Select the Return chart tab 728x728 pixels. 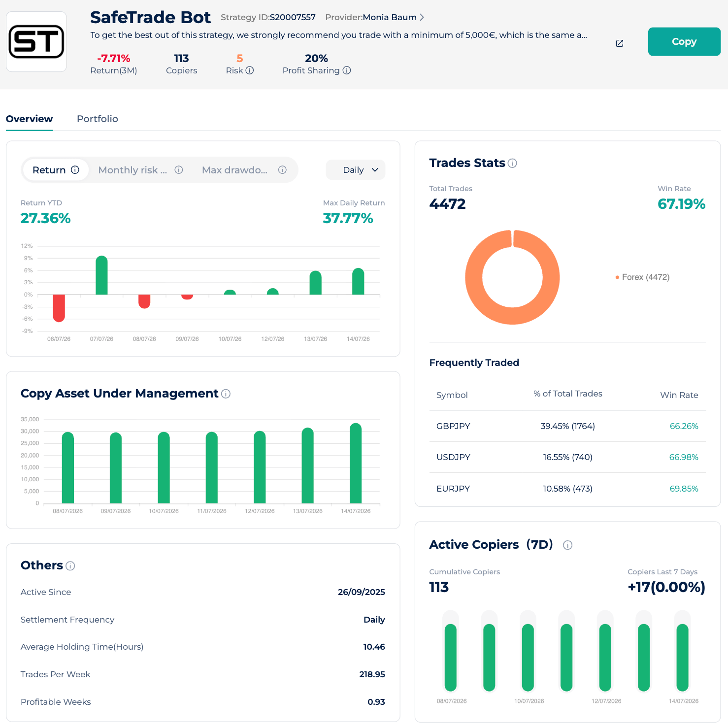(x=56, y=170)
